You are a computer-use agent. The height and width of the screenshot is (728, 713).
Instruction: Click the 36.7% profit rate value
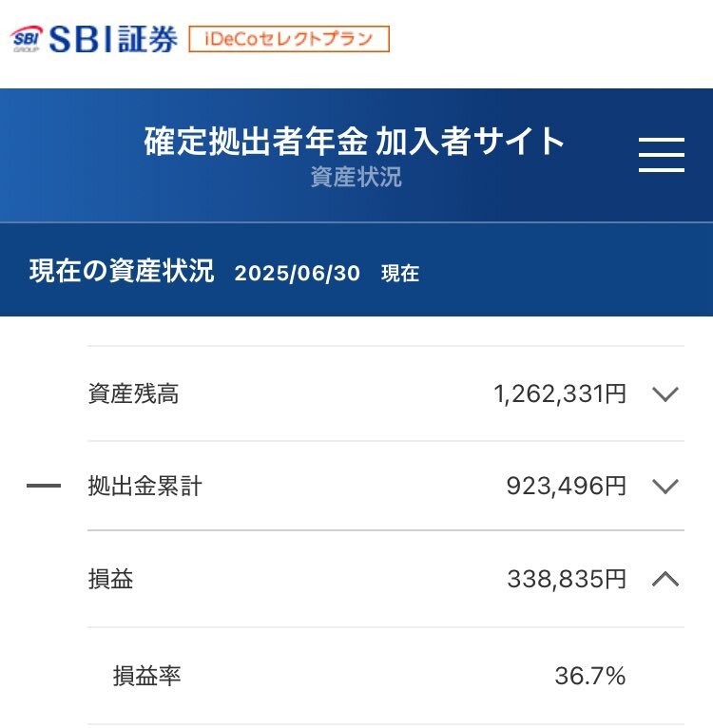[590, 676]
